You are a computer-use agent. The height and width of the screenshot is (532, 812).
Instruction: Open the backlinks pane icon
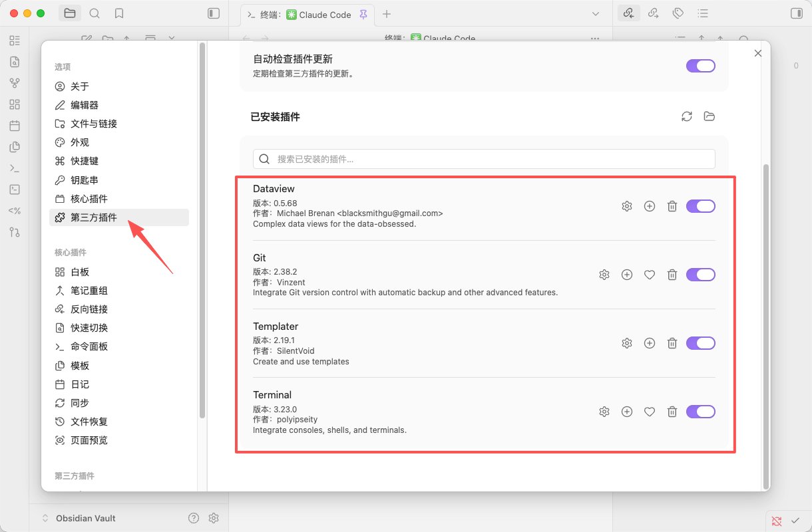coord(628,13)
